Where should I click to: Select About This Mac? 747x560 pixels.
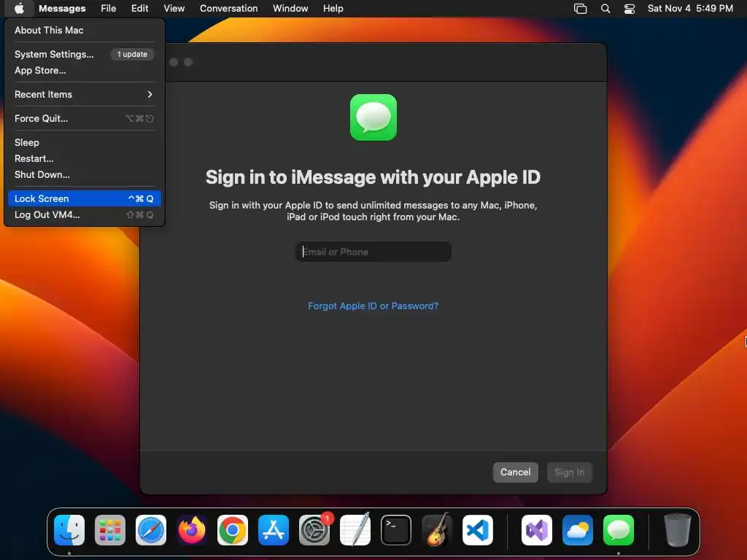click(85, 30)
